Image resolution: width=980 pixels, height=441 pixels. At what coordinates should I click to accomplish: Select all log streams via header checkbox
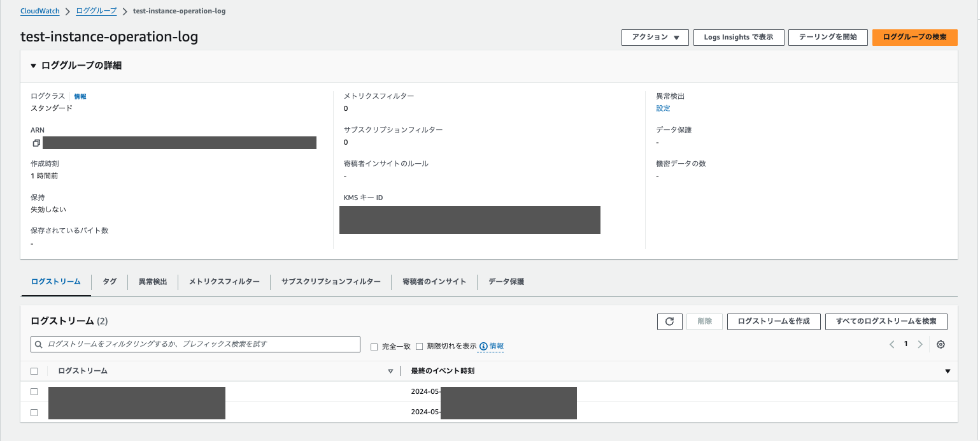(34, 370)
